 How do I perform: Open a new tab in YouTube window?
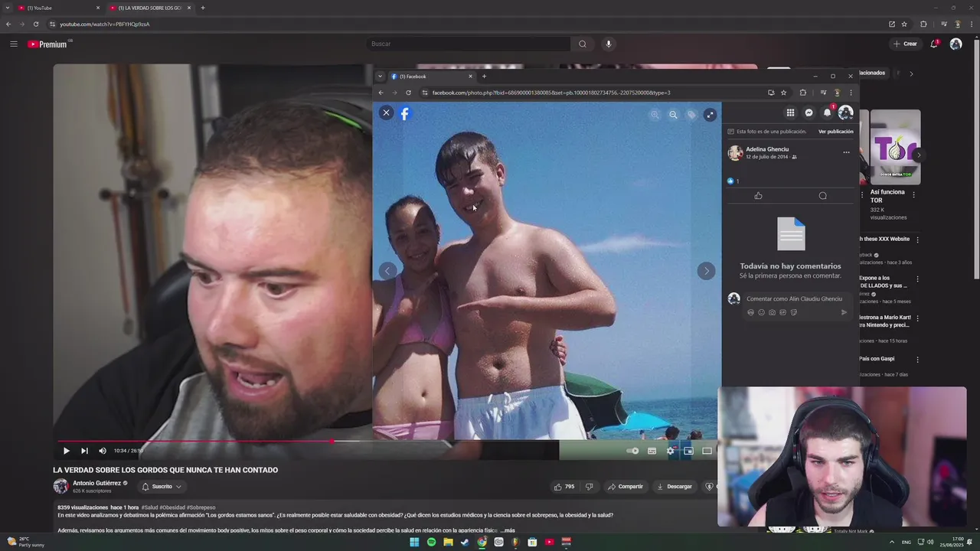coord(202,8)
